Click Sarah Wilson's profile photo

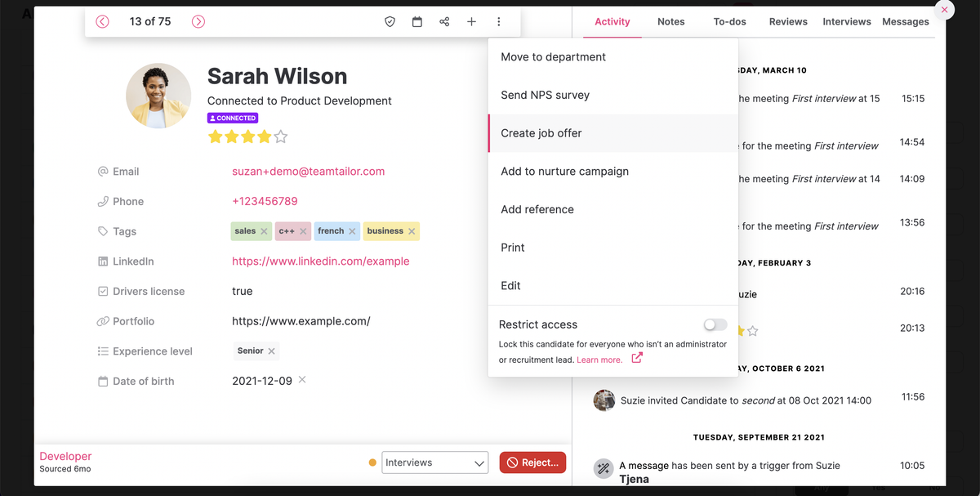[x=158, y=96]
